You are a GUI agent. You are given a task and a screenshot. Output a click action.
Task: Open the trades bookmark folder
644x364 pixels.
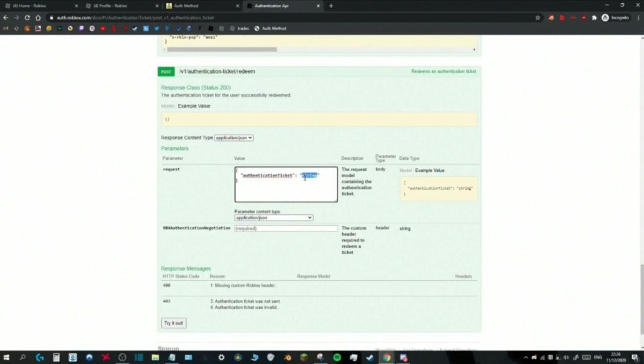point(239,28)
